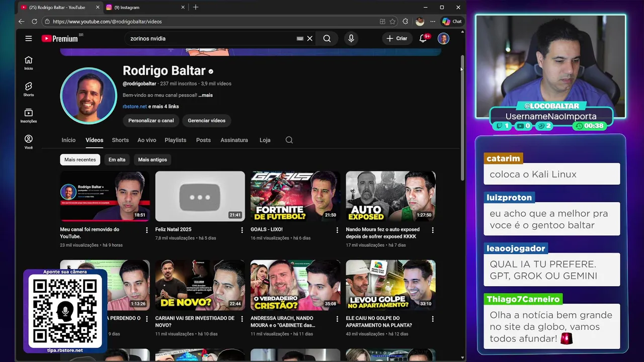Select the Mais recentes filter chip
This screenshot has height=362, width=644.
point(80,159)
